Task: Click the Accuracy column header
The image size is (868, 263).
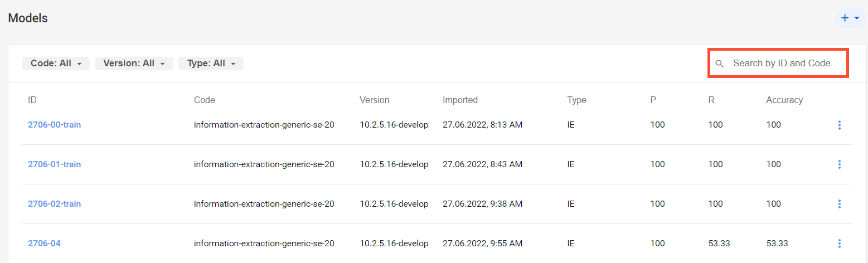Action: pyautogui.click(x=784, y=100)
